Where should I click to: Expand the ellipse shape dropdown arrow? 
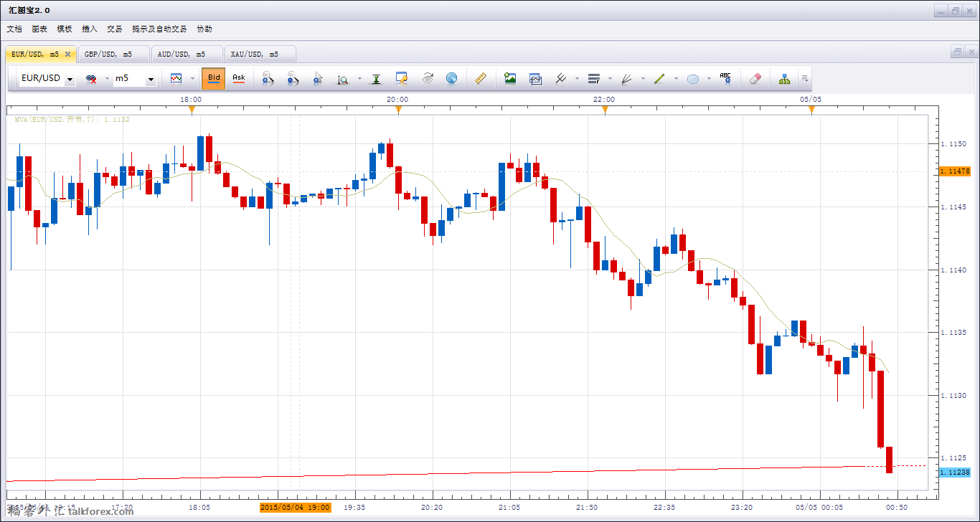pos(709,79)
